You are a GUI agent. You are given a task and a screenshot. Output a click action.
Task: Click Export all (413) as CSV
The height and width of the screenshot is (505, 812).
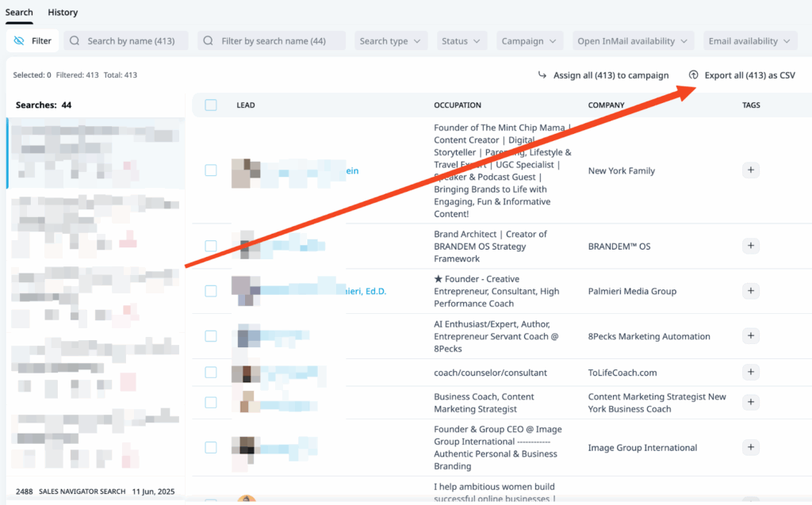point(749,75)
